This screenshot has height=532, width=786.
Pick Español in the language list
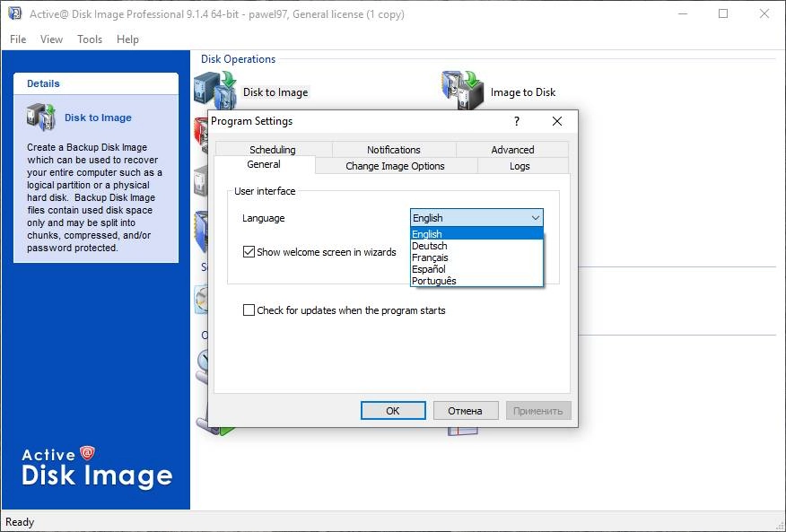(476, 269)
